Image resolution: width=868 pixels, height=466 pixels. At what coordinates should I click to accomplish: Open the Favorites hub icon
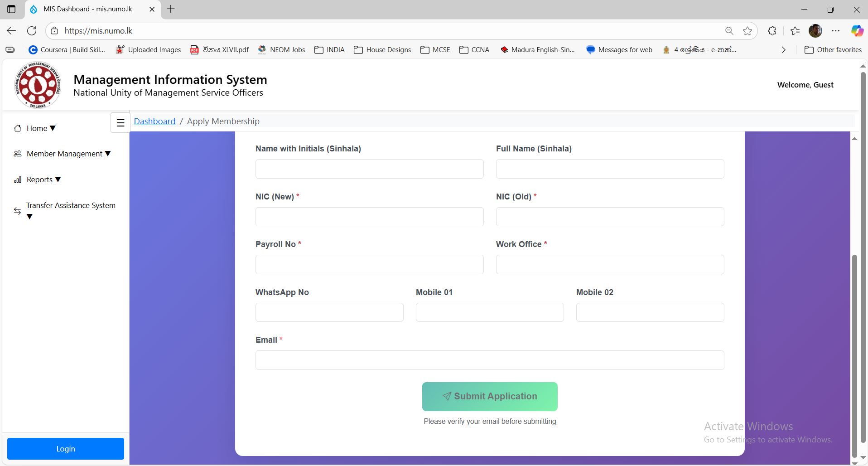tap(795, 31)
